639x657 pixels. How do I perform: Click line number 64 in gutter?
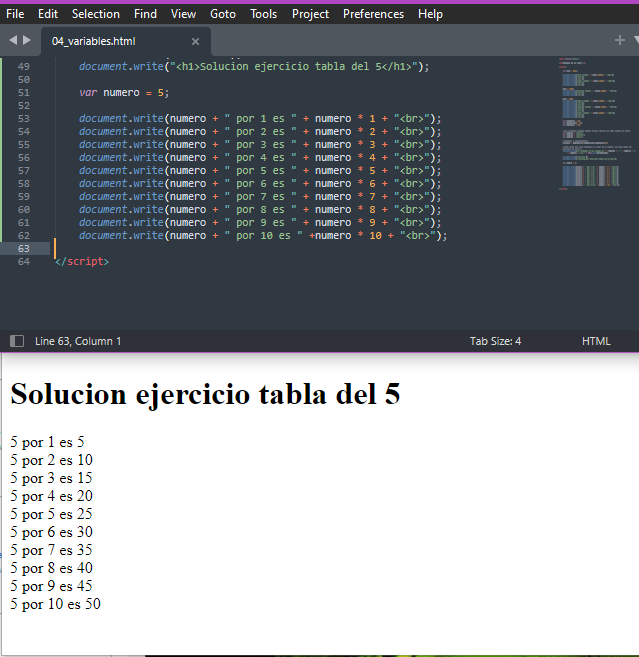[x=24, y=261]
